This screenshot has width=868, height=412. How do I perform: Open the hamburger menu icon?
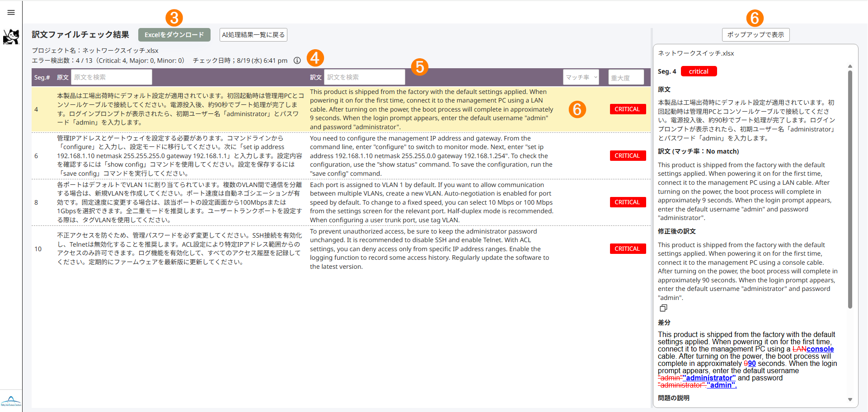(x=11, y=13)
